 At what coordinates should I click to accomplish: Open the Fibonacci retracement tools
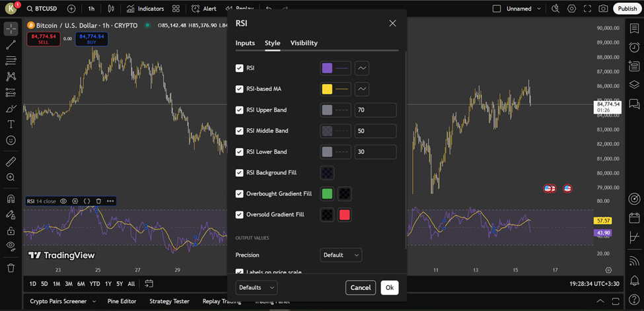[11, 60]
